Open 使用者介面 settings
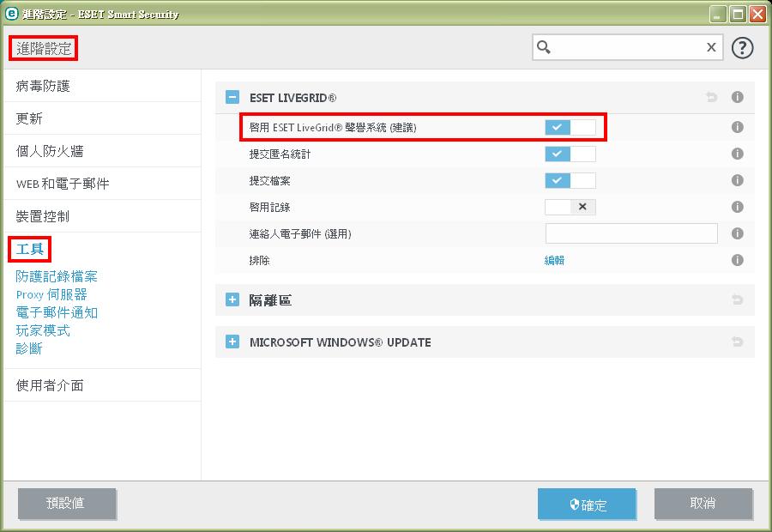 point(102,385)
